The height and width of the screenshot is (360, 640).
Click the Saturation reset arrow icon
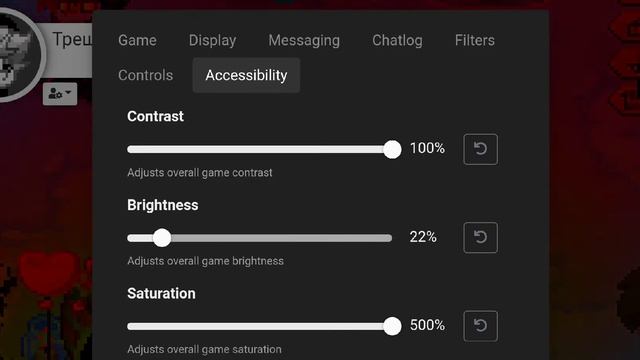pos(480,326)
